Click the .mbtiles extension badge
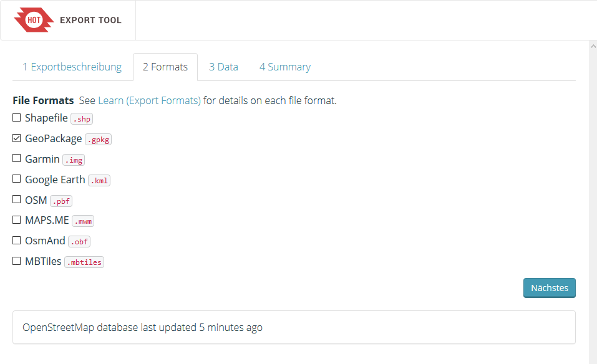 (84, 262)
